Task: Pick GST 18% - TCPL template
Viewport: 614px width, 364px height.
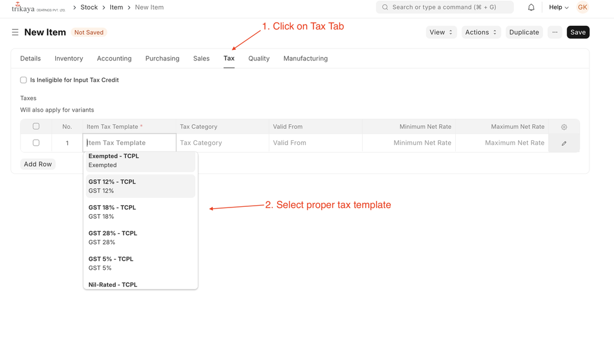Action: pyautogui.click(x=140, y=212)
